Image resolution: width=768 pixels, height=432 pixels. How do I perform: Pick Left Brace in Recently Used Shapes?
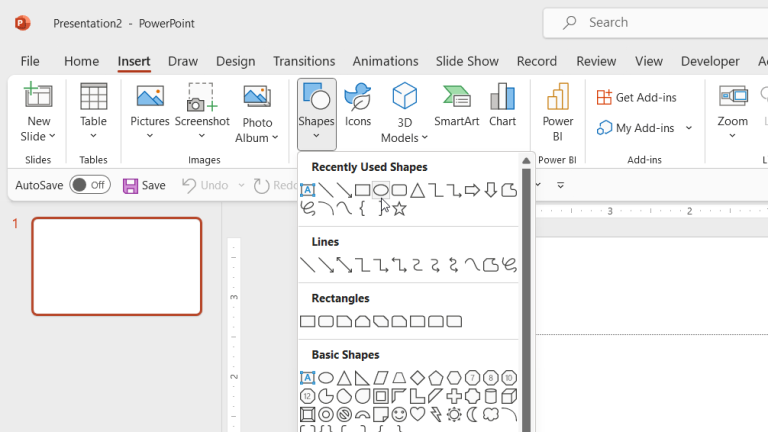click(x=362, y=209)
